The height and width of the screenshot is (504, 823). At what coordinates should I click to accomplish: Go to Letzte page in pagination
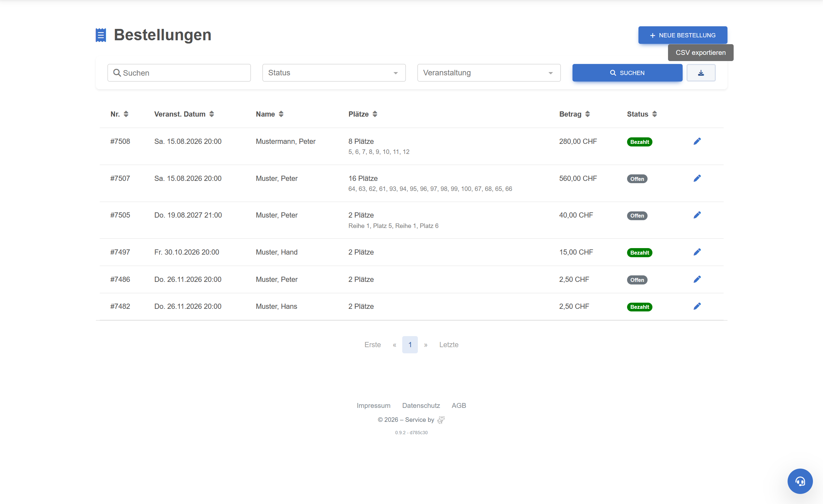click(449, 345)
